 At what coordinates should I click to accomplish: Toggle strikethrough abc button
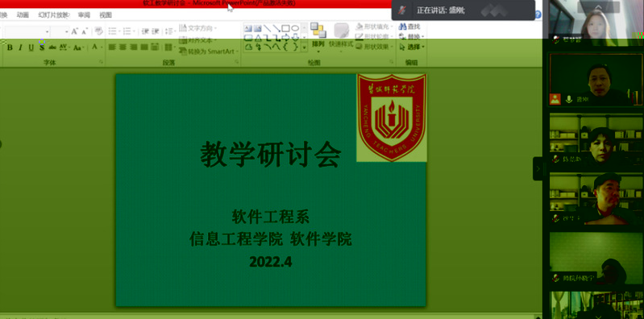[52, 48]
